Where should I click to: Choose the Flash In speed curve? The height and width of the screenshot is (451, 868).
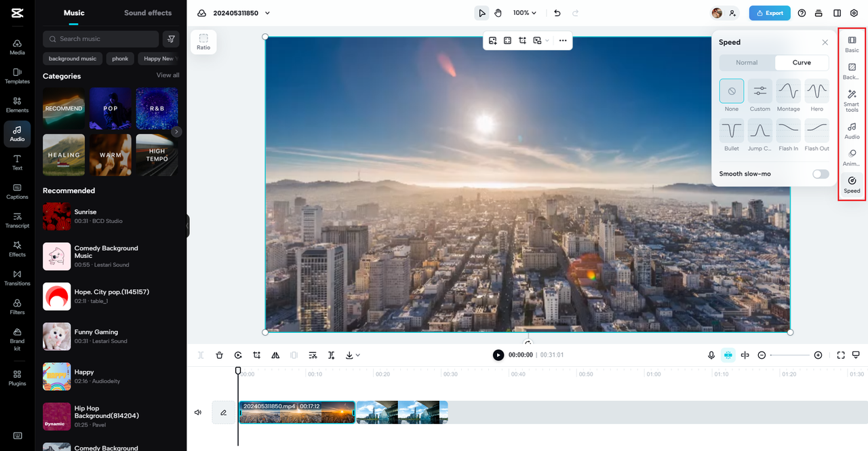[788, 130]
